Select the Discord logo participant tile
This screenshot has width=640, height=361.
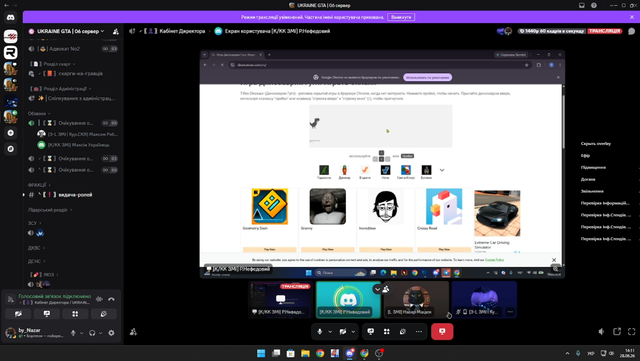[348, 299]
